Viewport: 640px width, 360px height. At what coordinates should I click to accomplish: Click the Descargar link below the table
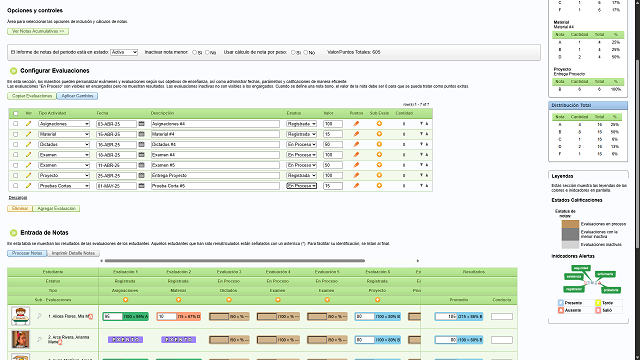point(18,198)
